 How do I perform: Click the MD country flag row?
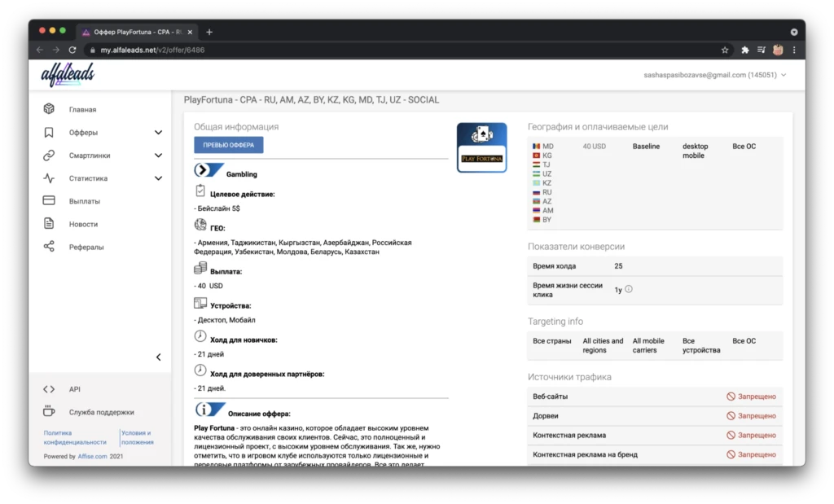(x=543, y=147)
